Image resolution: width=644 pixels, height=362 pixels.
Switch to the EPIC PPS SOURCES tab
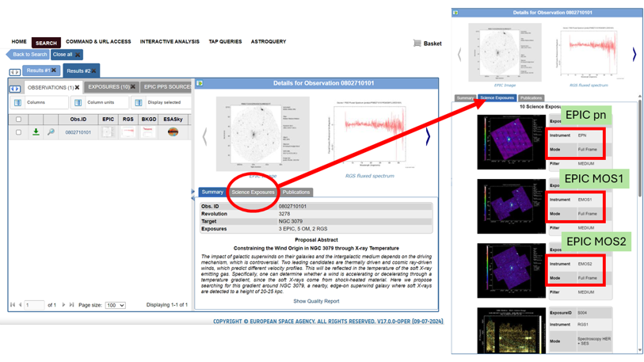(x=167, y=86)
